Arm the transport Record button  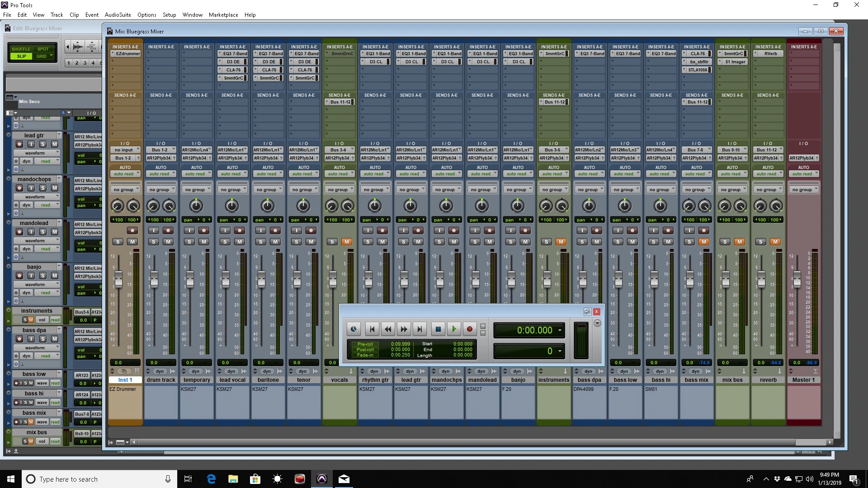[x=469, y=329]
